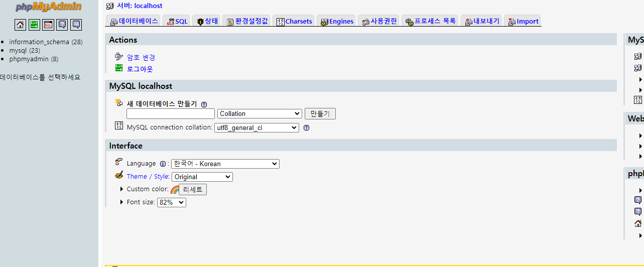This screenshot has width=644, height=267.
Task: Open the 사용권한 privileges tab
Action: click(x=379, y=21)
